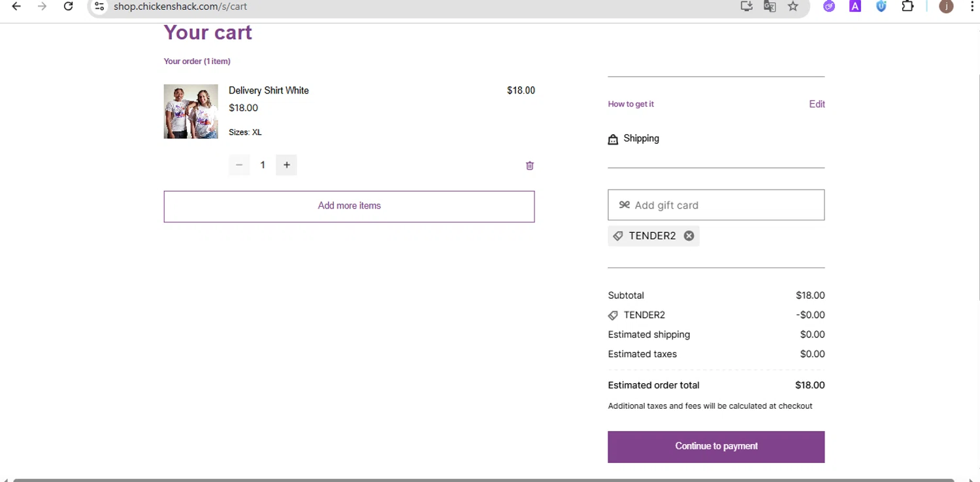
Task: Open the translate page icon
Action: [770, 7]
